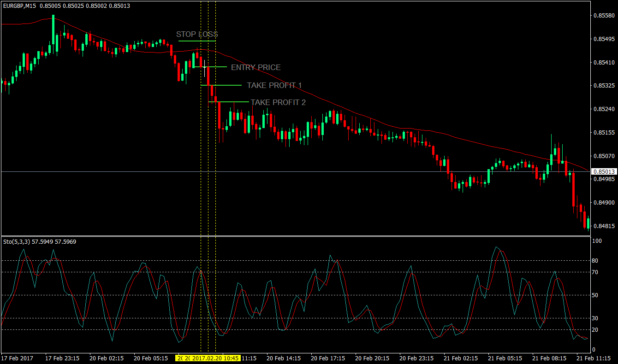
Task: Click the green line beside TAKE PROFIT 2
Action: 228,102
